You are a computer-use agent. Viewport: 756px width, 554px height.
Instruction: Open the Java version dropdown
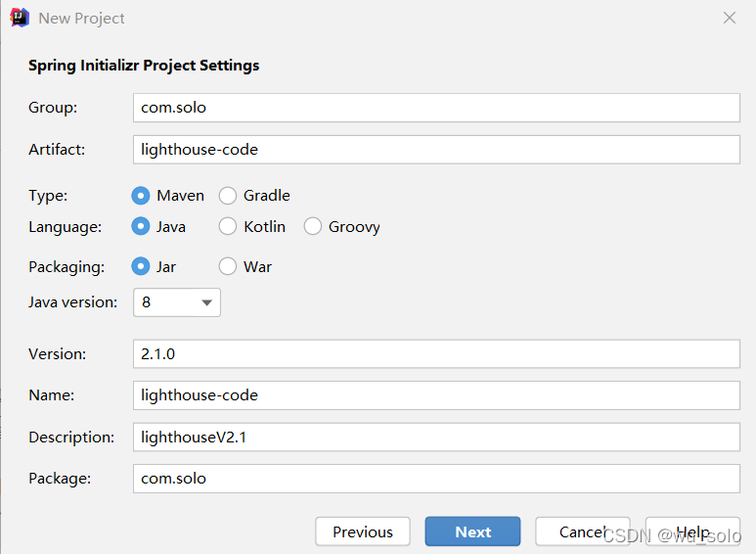177,302
